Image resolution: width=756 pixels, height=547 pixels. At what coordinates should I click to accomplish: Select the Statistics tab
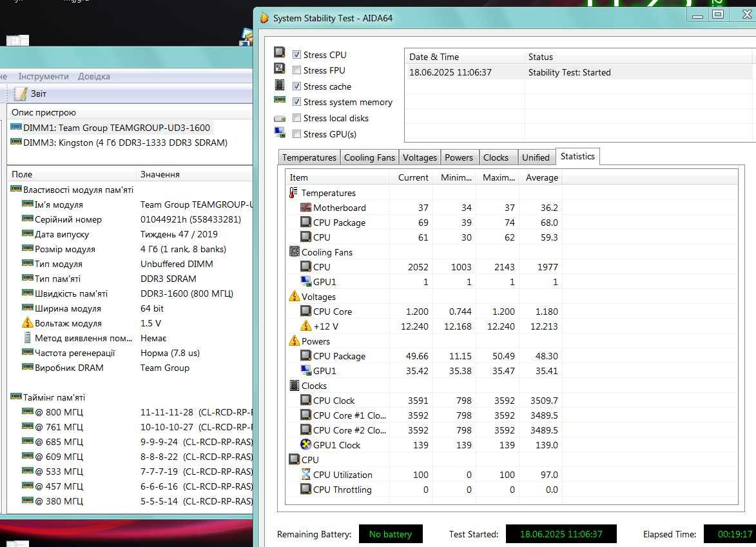577,156
